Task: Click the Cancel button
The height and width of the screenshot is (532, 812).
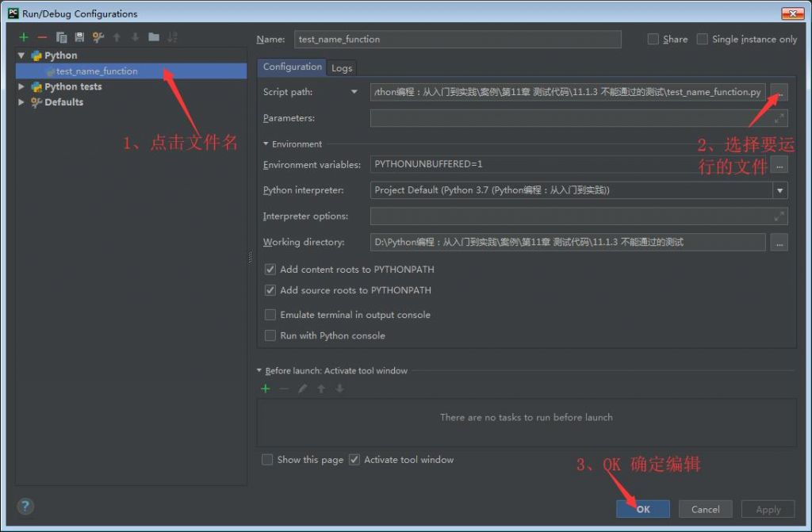Action: click(x=705, y=509)
